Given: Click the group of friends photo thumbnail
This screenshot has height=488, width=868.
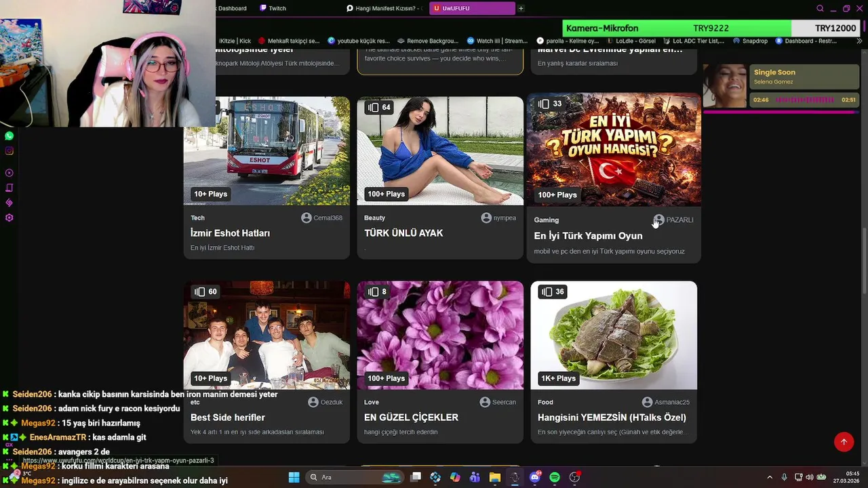Looking at the screenshot, I should pyautogui.click(x=267, y=335).
